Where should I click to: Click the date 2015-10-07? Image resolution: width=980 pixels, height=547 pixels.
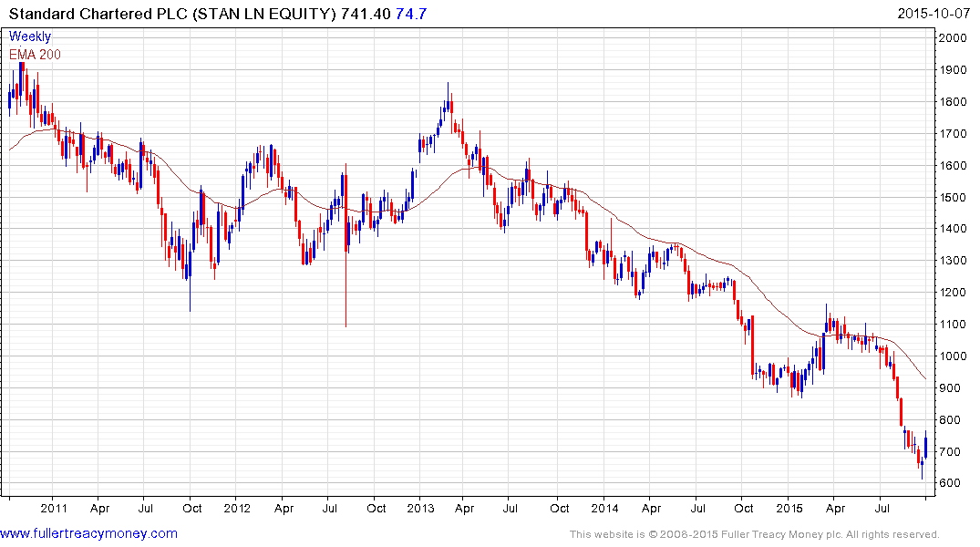934,14
